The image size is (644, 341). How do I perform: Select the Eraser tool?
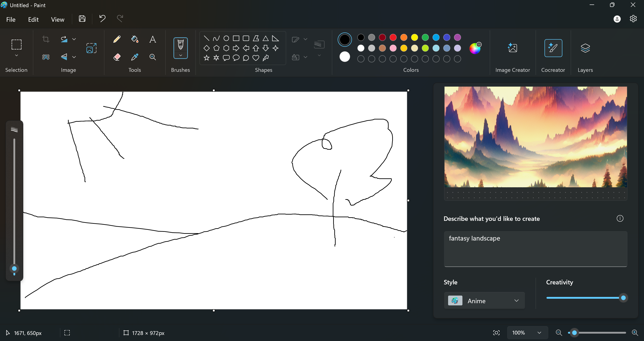117,57
